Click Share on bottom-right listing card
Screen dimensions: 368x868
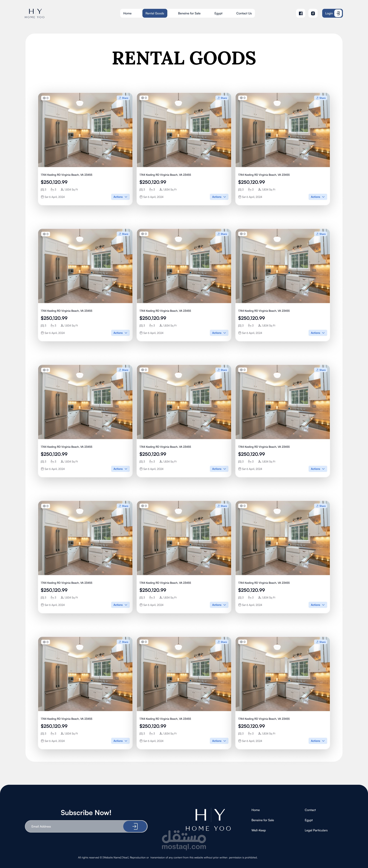click(x=321, y=642)
